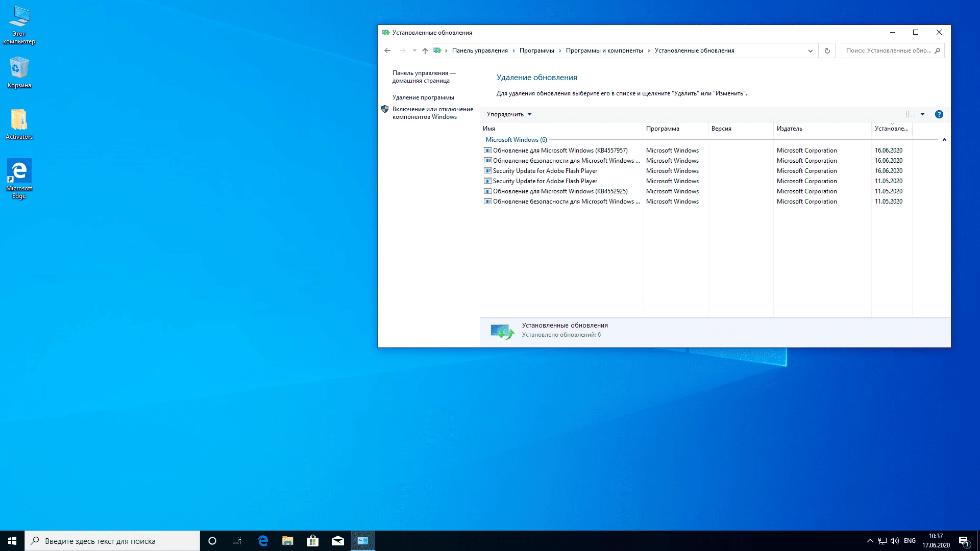Select the Корзина recycle bin icon
Viewport: 980px width, 551px height.
[19, 72]
